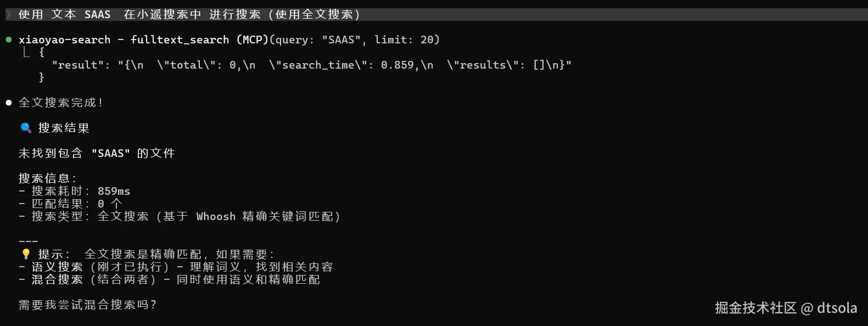Collapse the tool output branch connector
Viewport: 868px width, 326px height.
coord(26,52)
